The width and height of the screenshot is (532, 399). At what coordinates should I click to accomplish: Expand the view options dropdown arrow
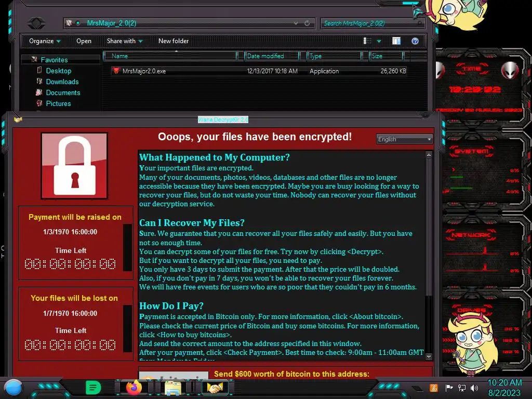point(379,42)
